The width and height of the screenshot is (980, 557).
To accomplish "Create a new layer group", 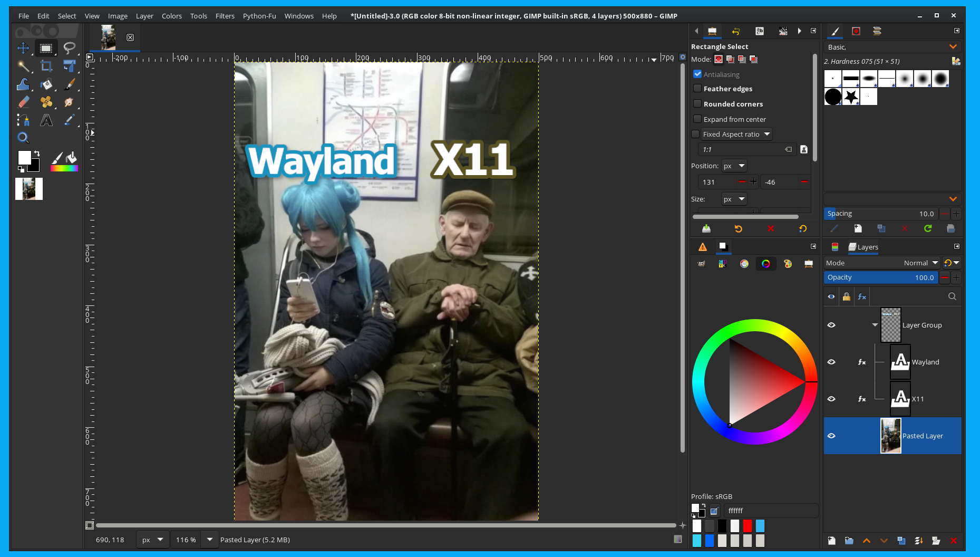I will pyautogui.click(x=849, y=541).
